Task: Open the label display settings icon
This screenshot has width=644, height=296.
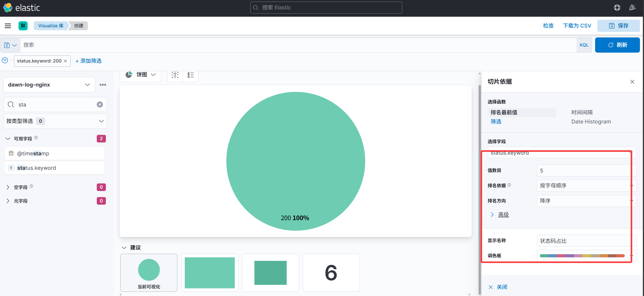Action: [x=175, y=75]
